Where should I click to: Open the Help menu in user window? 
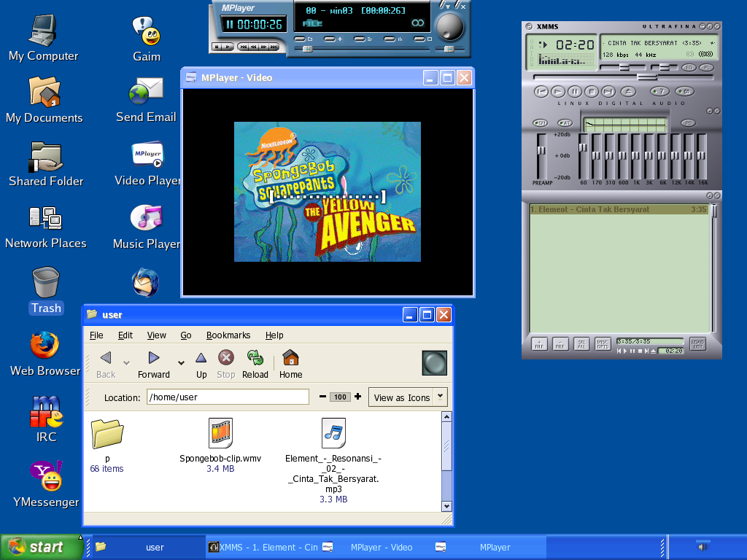point(274,335)
